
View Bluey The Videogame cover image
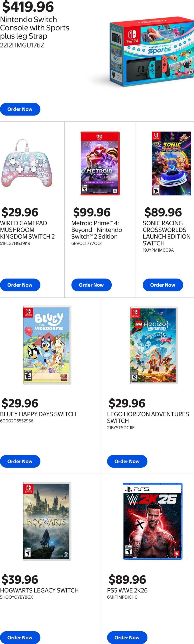(47, 345)
